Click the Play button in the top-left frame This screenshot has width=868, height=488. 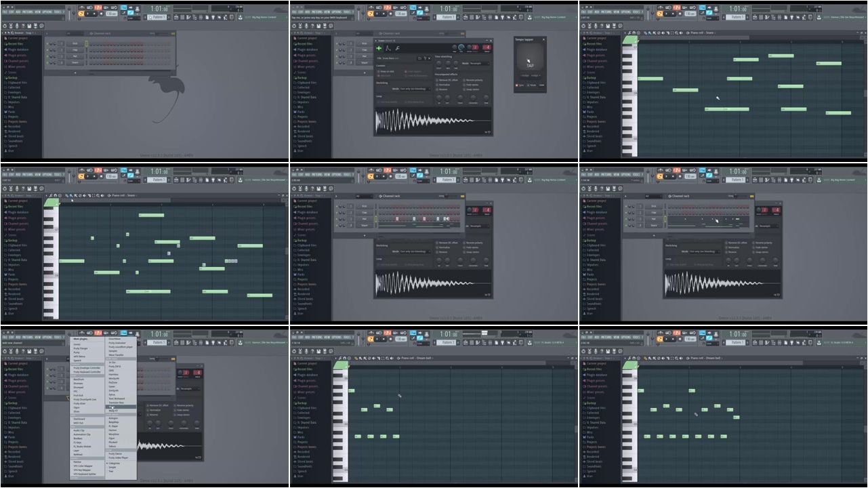tap(87, 14)
